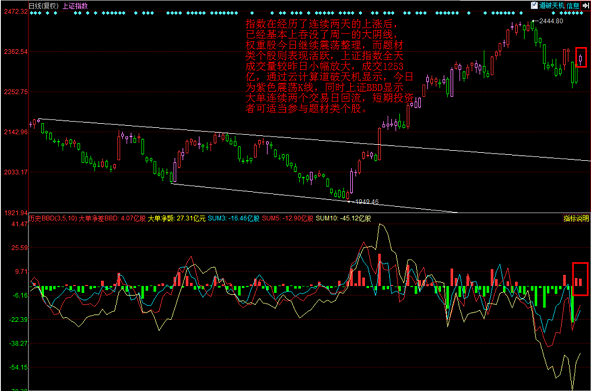591x391 pixels.
Task: Click the SUM10 legend value
Action: coord(343,218)
